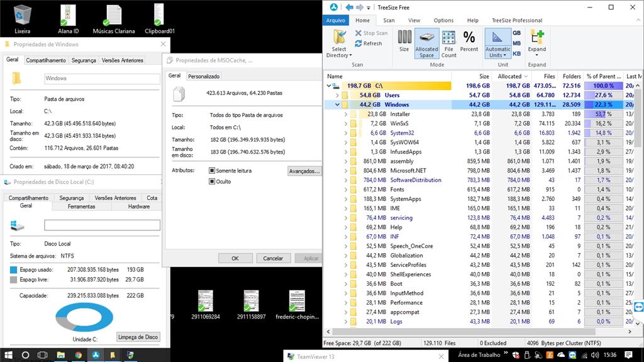Click the vertical scrollbar down arrow in TreeSize

(x=638, y=324)
